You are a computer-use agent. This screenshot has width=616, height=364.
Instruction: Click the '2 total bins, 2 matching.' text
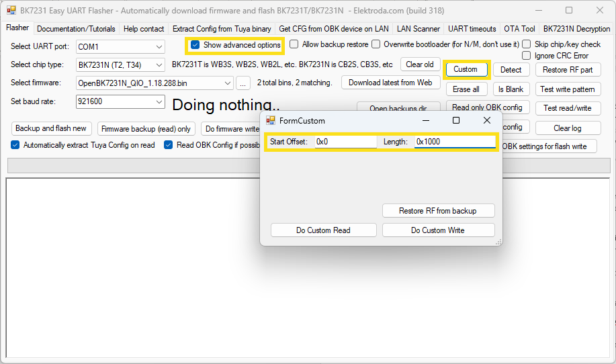pyautogui.click(x=295, y=83)
